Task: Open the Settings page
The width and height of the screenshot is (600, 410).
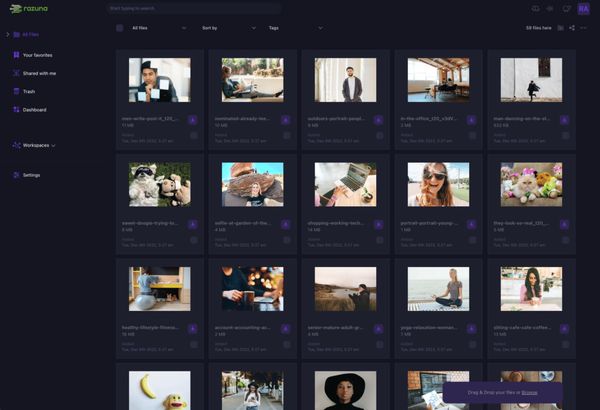Action: [x=31, y=175]
